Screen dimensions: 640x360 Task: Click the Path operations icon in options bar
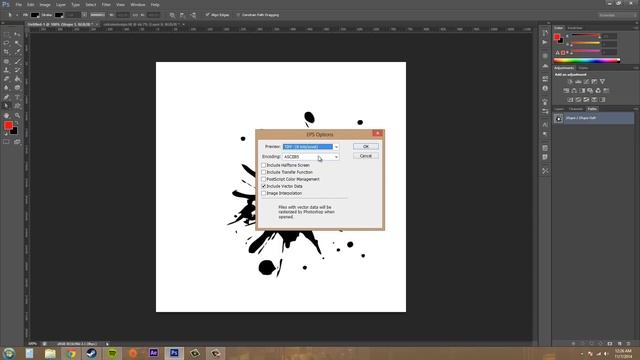[172, 15]
